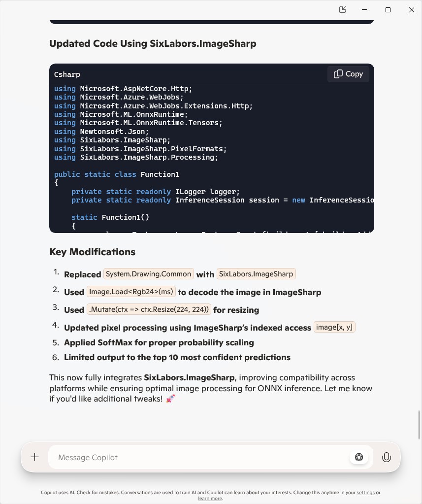Screen dimensions: 422x504
Task: Toggle the Think Deeper flower icon
Action: (x=359, y=457)
